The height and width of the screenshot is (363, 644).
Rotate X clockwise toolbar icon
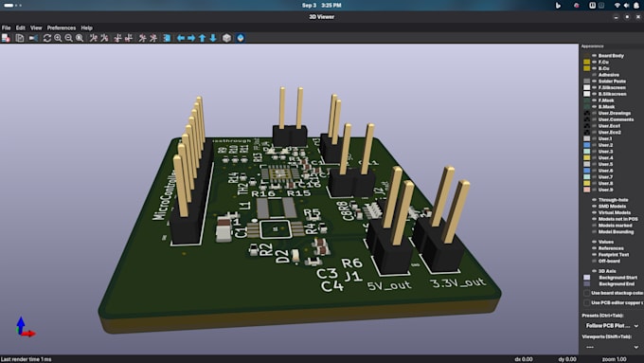coord(94,38)
